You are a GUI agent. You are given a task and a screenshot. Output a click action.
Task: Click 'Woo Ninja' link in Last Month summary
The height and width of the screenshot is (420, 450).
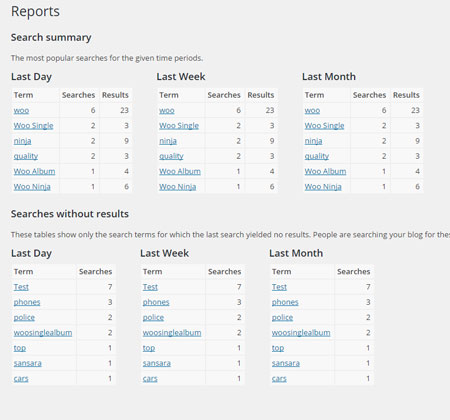tap(323, 187)
